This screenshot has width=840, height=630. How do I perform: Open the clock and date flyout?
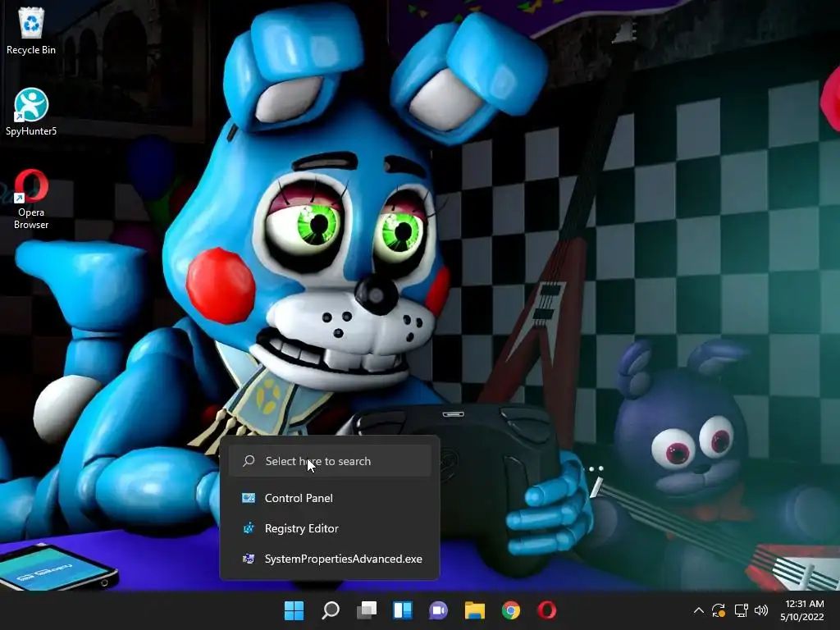pyautogui.click(x=802, y=610)
